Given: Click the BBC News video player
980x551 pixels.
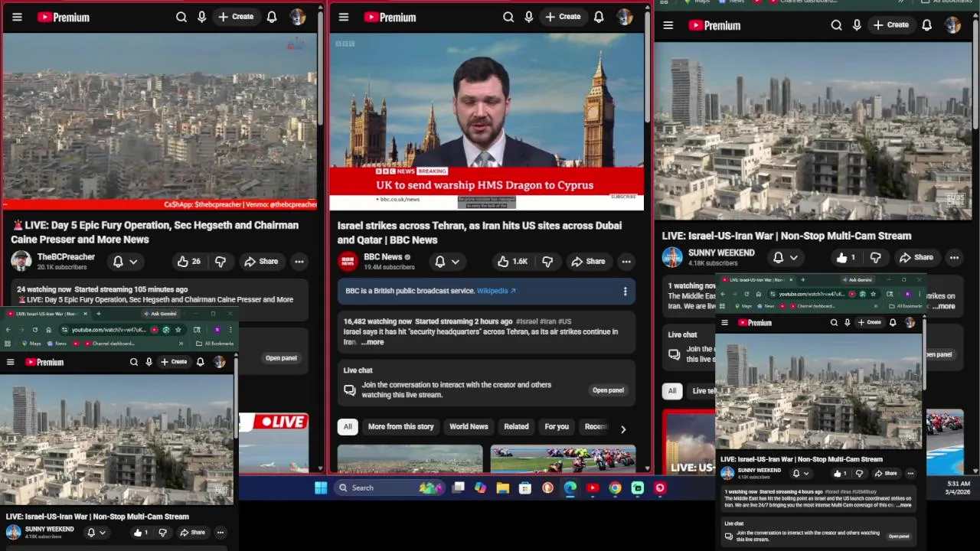Looking at the screenshot, I should pyautogui.click(x=487, y=121).
